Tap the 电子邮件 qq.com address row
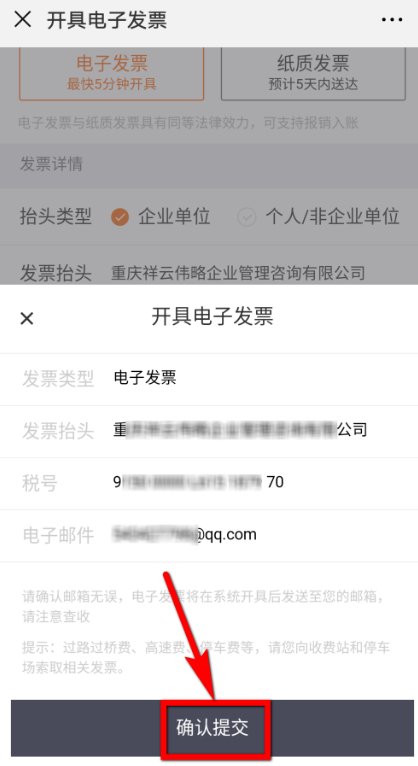Viewport: 418px width, 766px height. click(209, 535)
